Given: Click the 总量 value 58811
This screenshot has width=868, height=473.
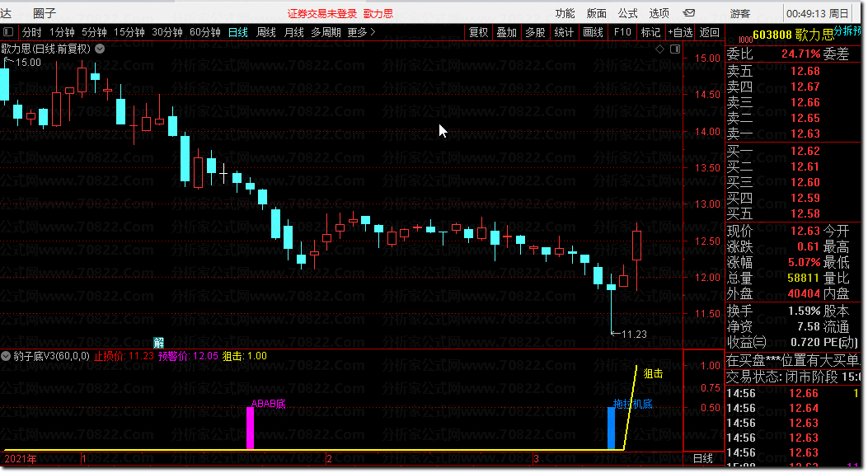Looking at the screenshot, I should [803, 278].
